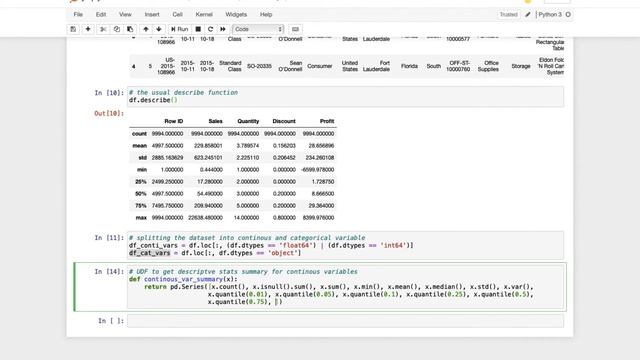Image resolution: width=640 pixels, height=360 pixels.
Task: Open the Kernel menu
Action: pyautogui.click(x=204, y=14)
